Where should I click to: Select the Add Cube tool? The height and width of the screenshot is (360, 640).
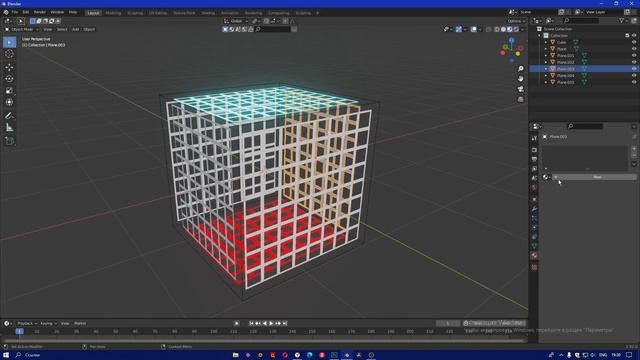click(9, 141)
